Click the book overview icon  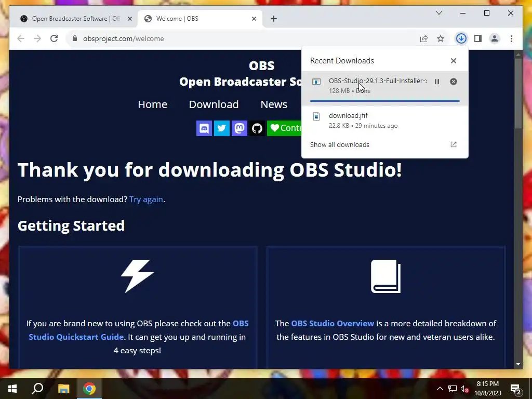pyautogui.click(x=386, y=276)
